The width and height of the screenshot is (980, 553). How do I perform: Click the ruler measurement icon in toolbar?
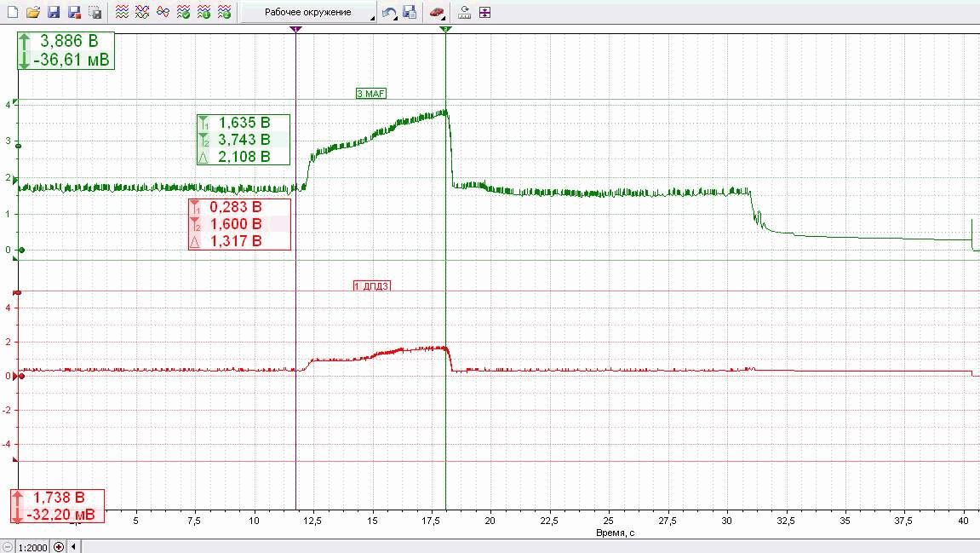[465, 13]
